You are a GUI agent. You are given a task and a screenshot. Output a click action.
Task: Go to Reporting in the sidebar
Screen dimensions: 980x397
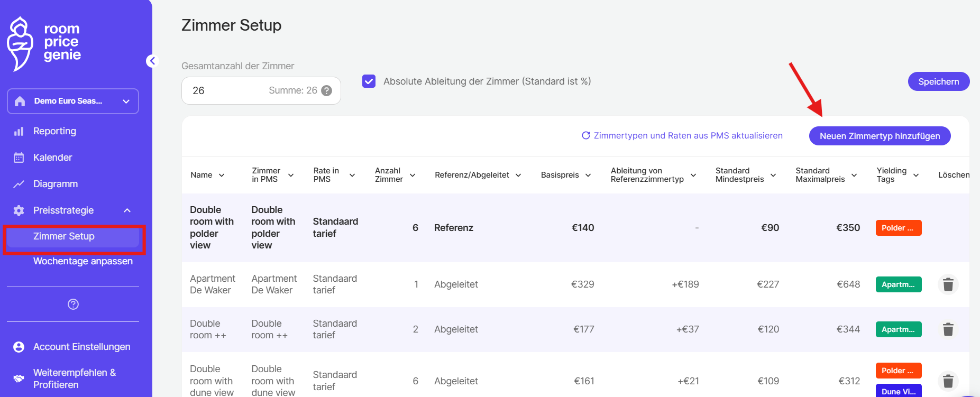click(x=54, y=131)
